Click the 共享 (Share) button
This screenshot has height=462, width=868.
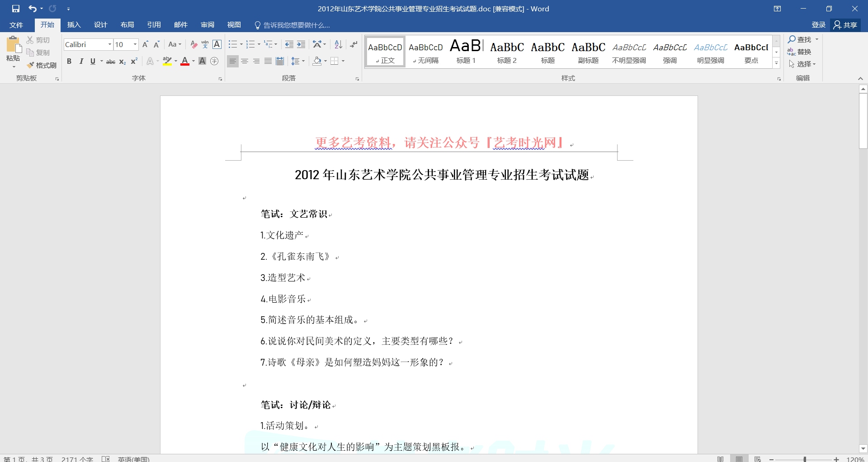[x=845, y=25]
